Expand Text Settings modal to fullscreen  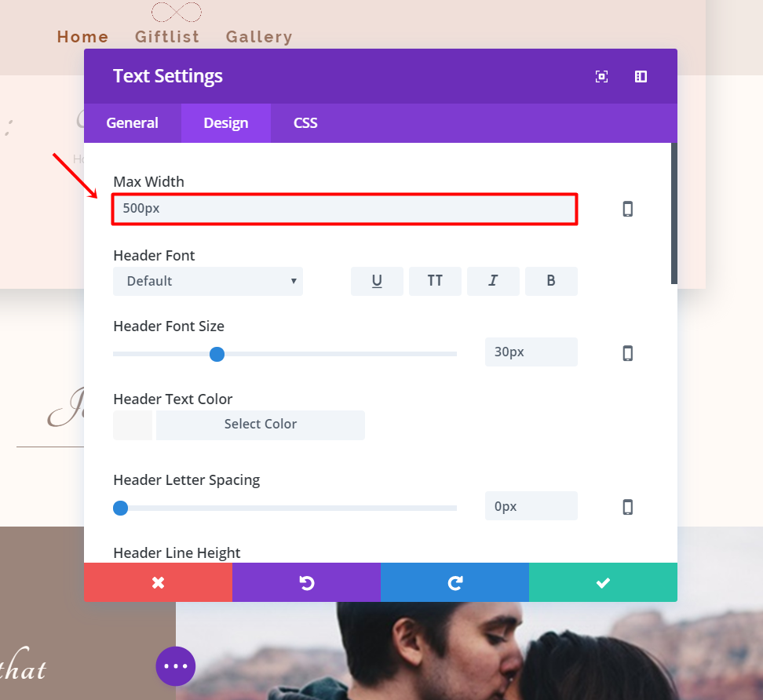click(x=601, y=76)
